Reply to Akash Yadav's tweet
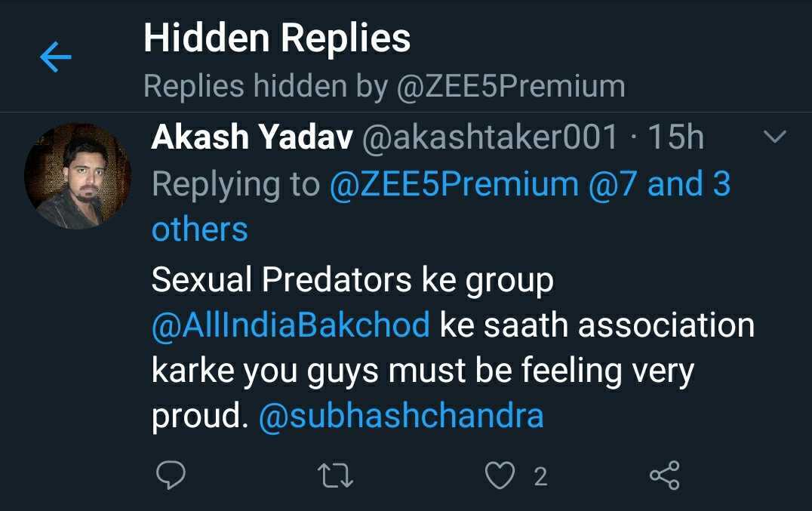The height and width of the screenshot is (511, 812). click(x=171, y=476)
